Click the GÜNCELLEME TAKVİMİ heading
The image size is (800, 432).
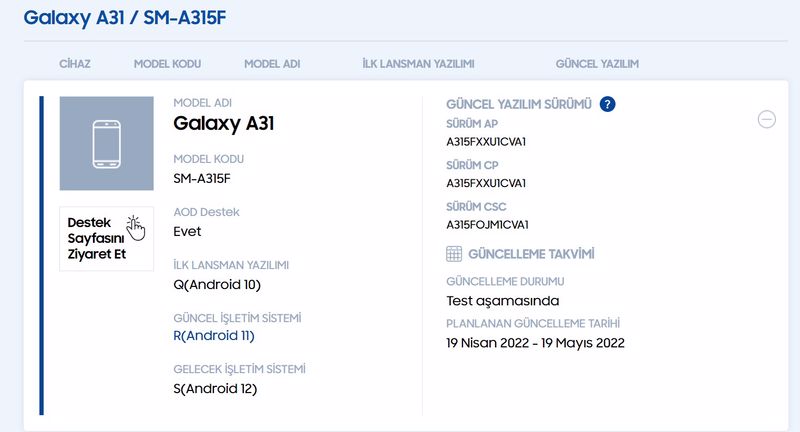(531, 254)
